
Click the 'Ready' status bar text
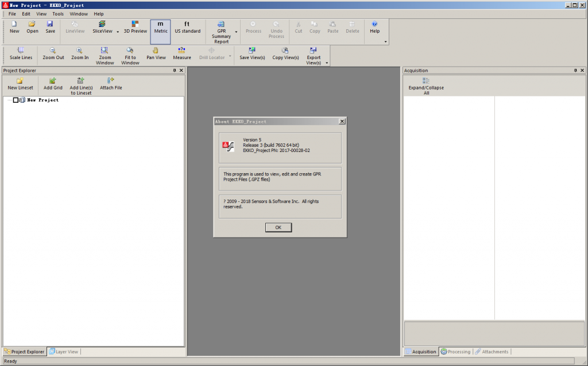click(10, 361)
